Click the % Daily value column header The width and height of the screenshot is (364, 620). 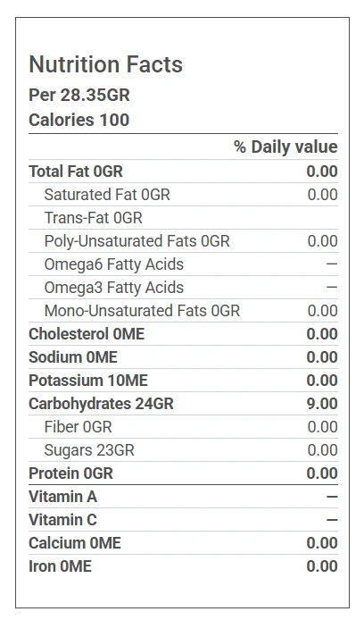point(285,147)
